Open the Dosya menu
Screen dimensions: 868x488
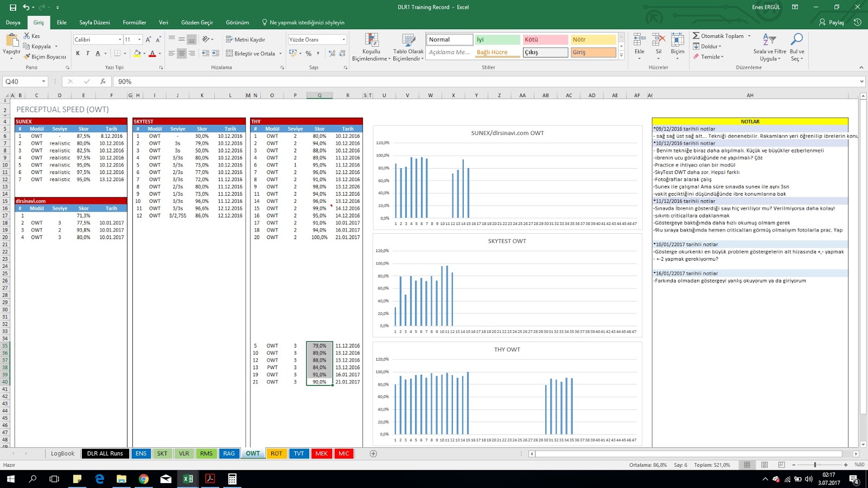(x=13, y=22)
